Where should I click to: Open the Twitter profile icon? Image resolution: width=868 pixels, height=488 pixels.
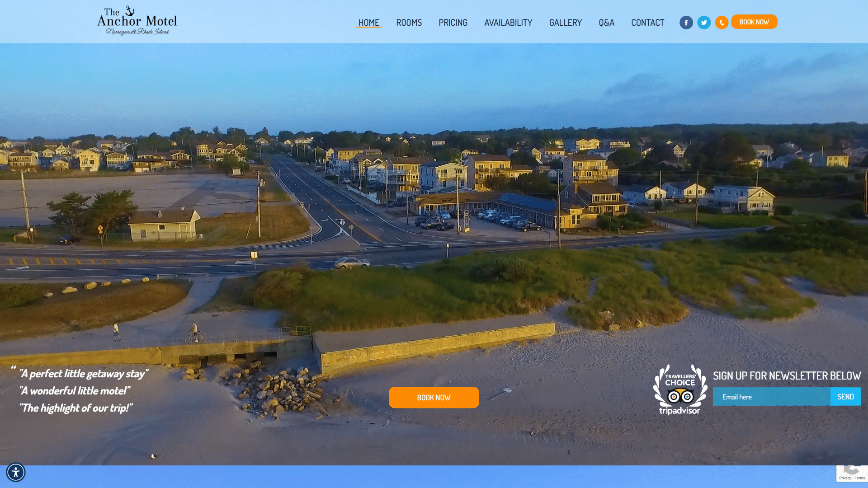(x=704, y=23)
